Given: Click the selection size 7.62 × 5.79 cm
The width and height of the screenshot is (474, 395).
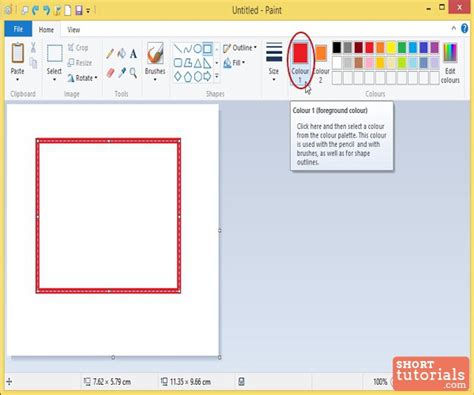Looking at the screenshot, I should tap(112, 382).
